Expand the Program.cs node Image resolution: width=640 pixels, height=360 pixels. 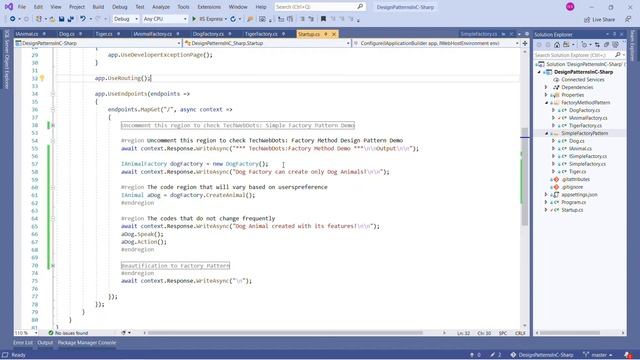point(546,202)
